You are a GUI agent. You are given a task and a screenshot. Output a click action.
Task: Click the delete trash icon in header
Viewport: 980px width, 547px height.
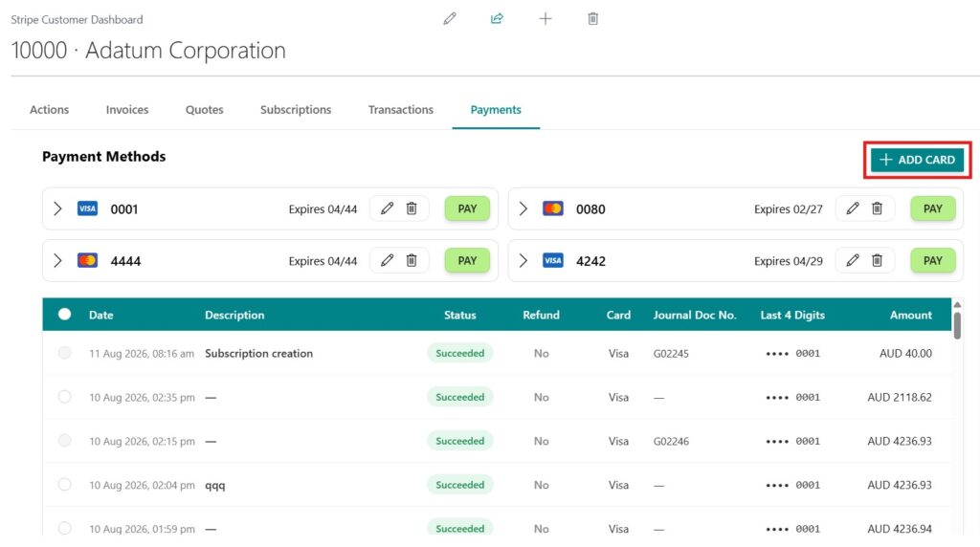[593, 19]
